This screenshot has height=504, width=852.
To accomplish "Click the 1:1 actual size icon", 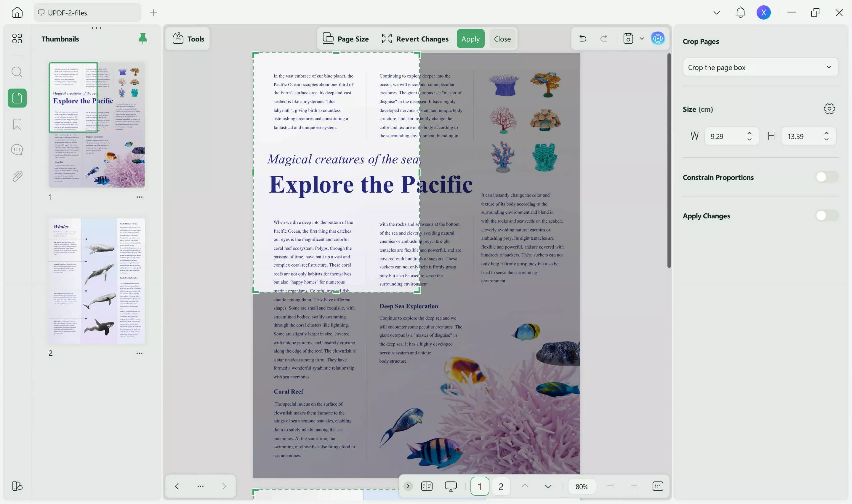I will pyautogui.click(x=658, y=486).
